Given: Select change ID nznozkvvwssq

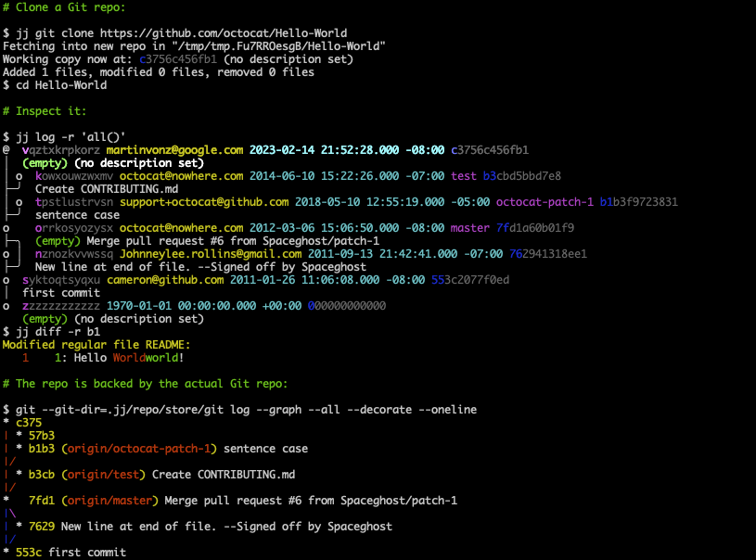Looking at the screenshot, I should coord(74,254).
